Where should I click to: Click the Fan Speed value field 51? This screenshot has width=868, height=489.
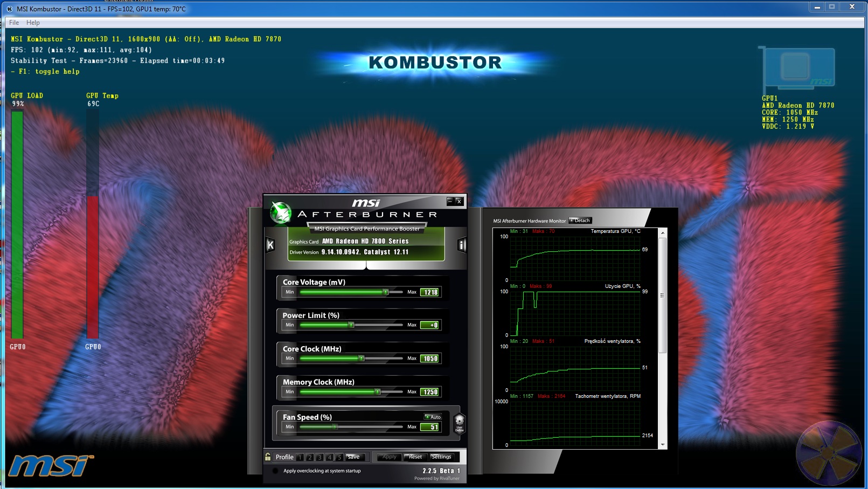(430, 427)
